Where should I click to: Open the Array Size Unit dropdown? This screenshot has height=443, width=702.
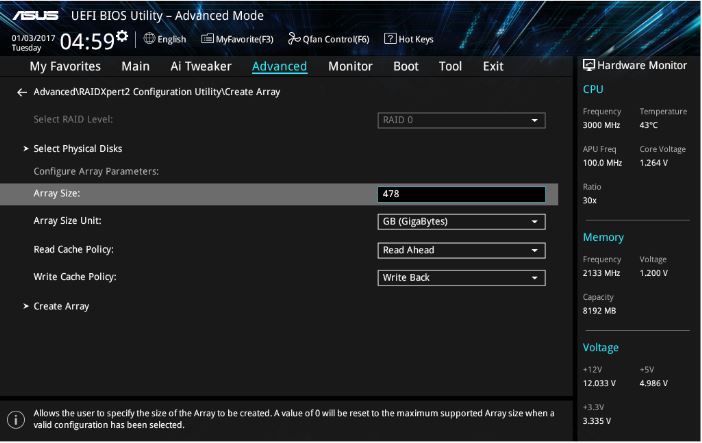click(x=462, y=222)
